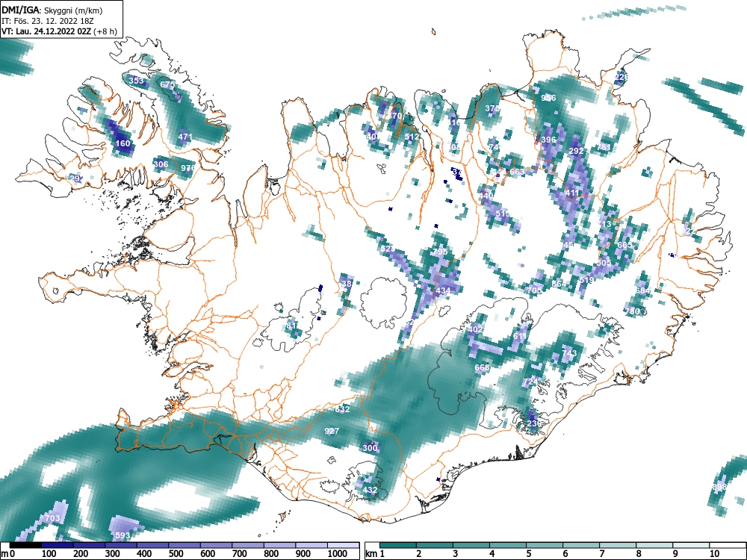Click the initial time 'IT: Fös. 23. 12. 2022 18Z'
Viewport: 747px width, 560px height.
click(x=48, y=21)
